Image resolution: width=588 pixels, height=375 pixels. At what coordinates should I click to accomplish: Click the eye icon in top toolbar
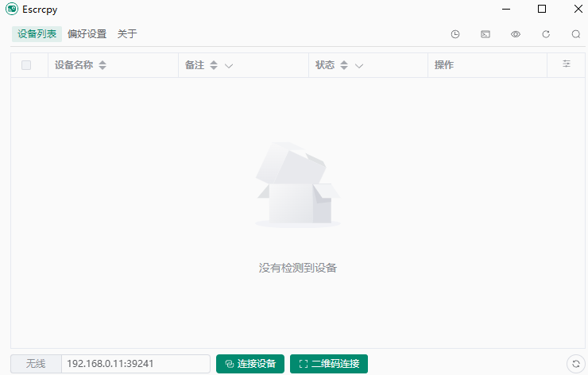(516, 34)
